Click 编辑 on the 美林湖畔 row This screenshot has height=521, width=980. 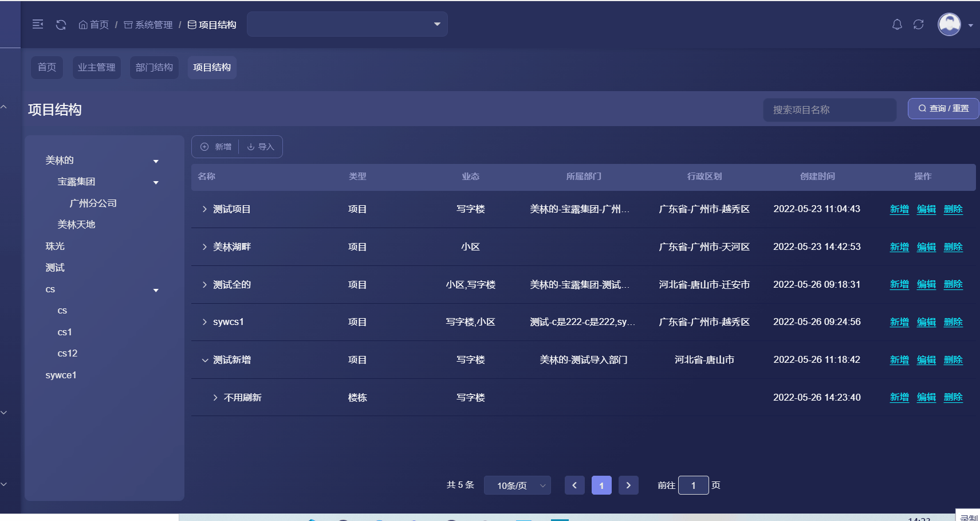pyautogui.click(x=926, y=246)
